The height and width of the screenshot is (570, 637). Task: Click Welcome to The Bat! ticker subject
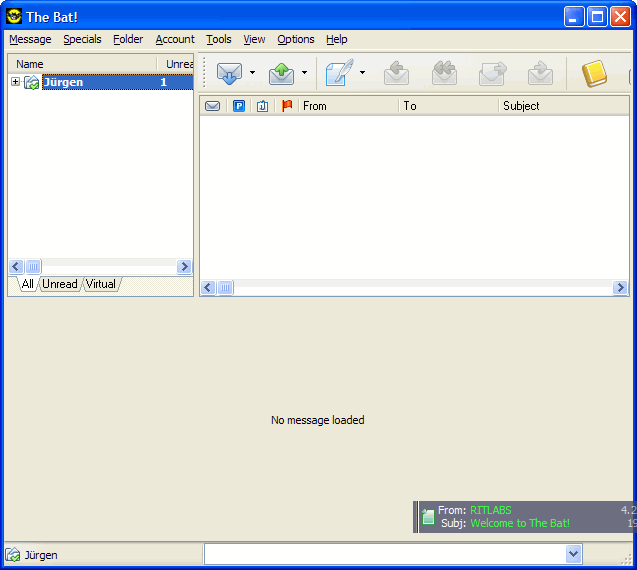click(520, 523)
